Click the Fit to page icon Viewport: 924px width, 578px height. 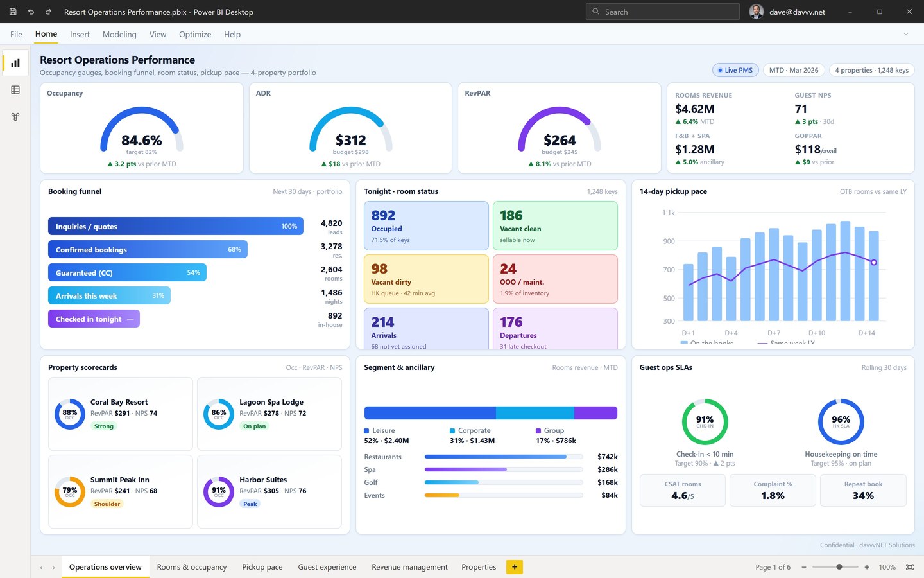pos(909,567)
